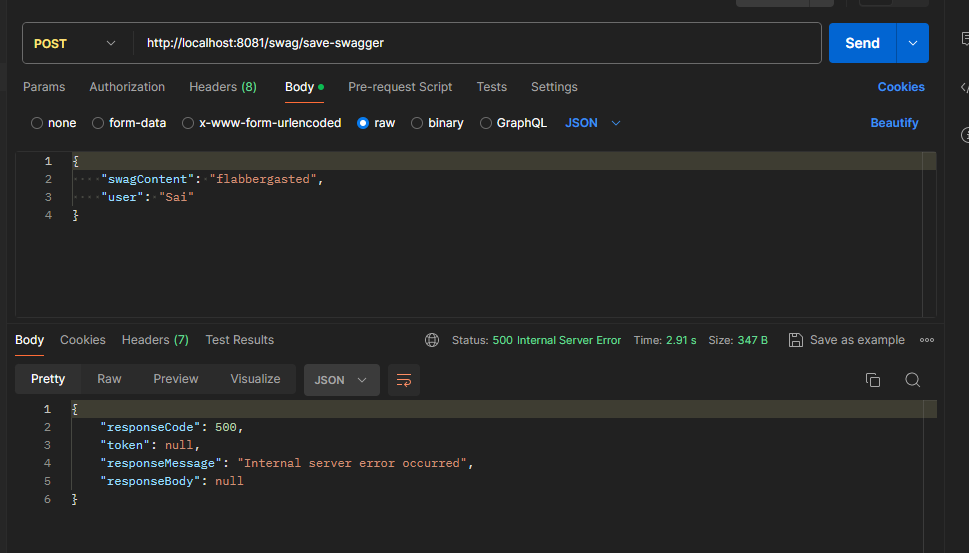Copy the response body to clipboard
Viewport: 969px width, 553px height.
click(873, 380)
